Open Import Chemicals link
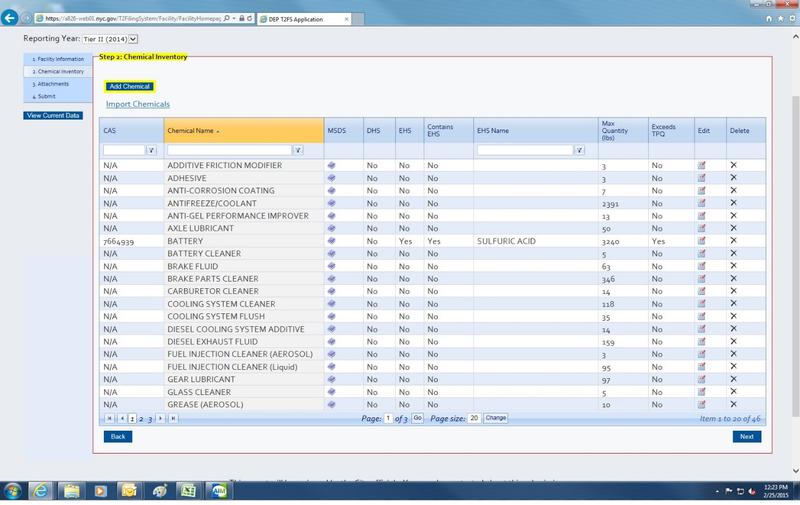800x505 pixels. click(x=138, y=104)
